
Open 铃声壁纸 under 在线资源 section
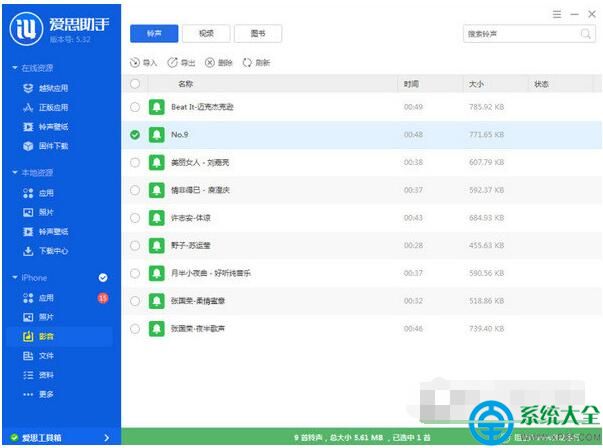[x=46, y=127]
